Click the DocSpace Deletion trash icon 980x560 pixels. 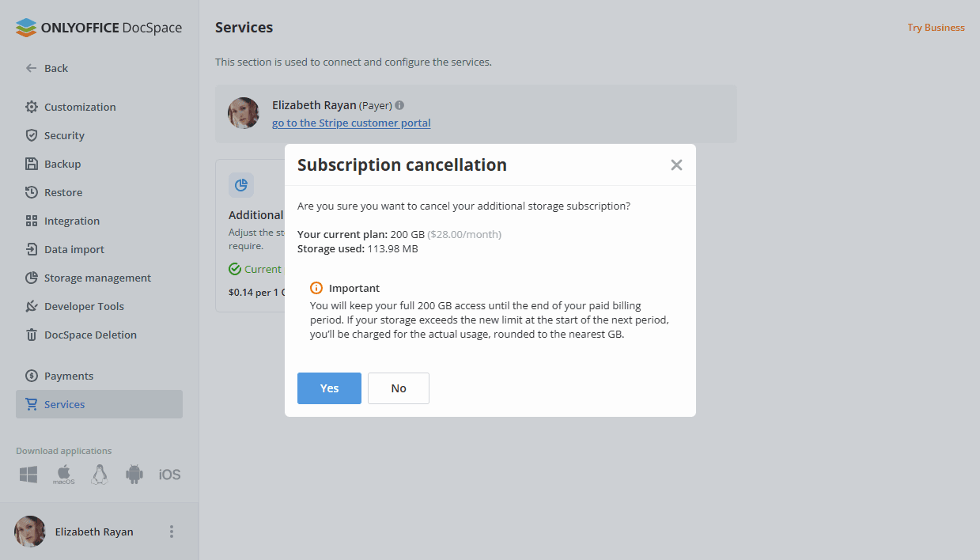tap(32, 335)
